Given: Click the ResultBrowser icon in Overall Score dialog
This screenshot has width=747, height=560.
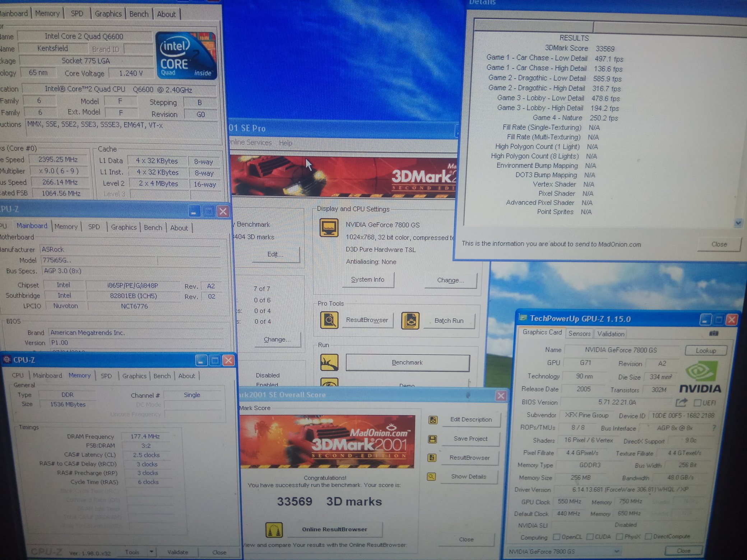Looking at the screenshot, I should click(432, 458).
